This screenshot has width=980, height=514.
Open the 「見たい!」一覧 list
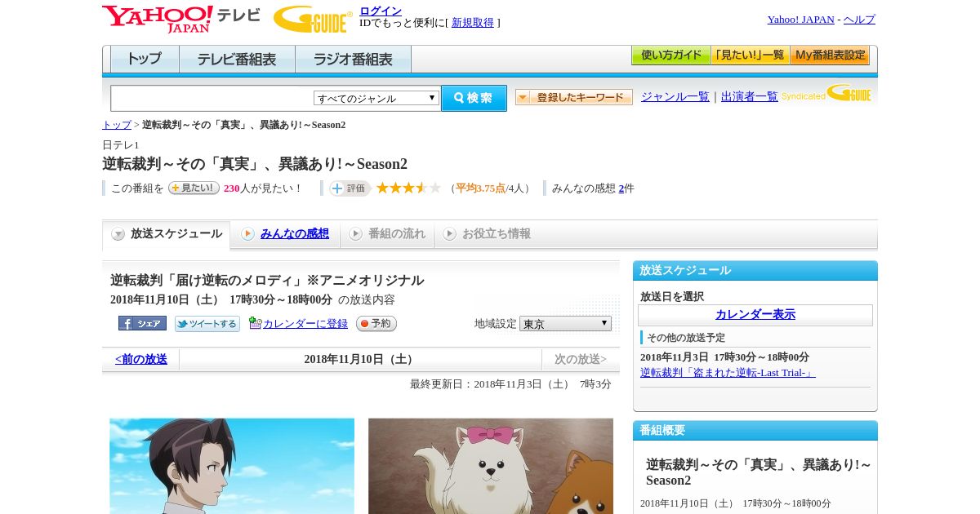(x=750, y=55)
